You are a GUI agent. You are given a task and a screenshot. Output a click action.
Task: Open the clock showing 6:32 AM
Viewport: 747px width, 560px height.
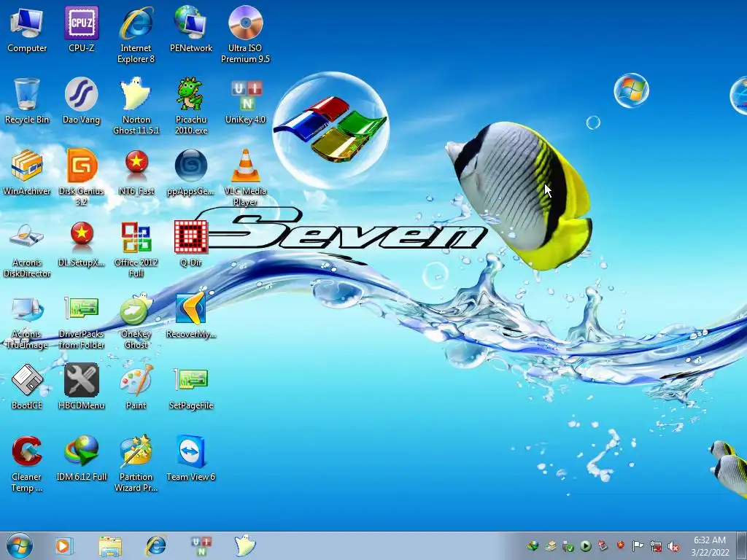(x=710, y=545)
